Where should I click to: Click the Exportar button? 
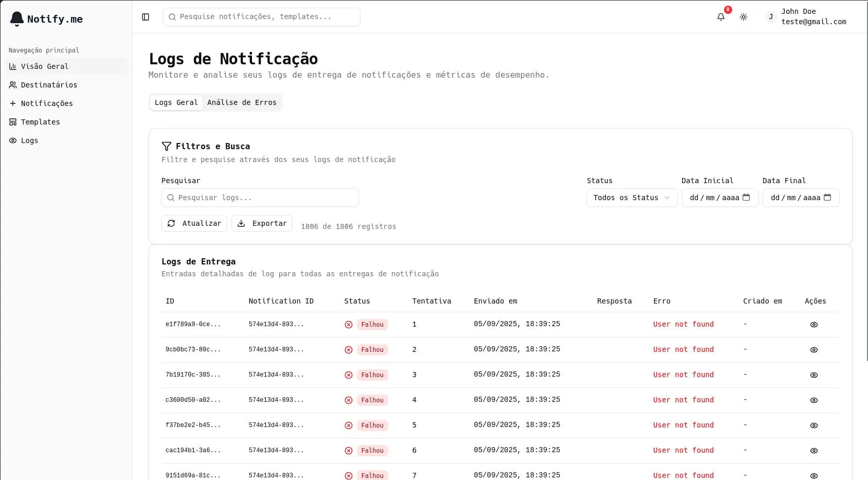coord(262,223)
